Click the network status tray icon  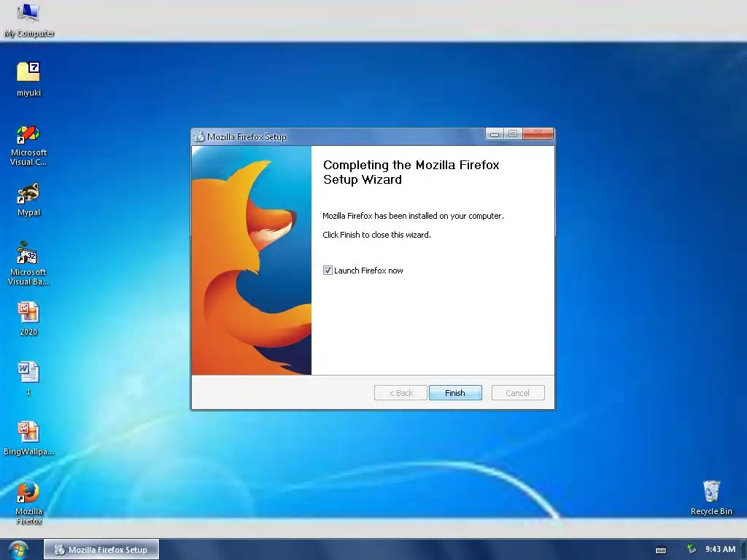click(x=692, y=549)
